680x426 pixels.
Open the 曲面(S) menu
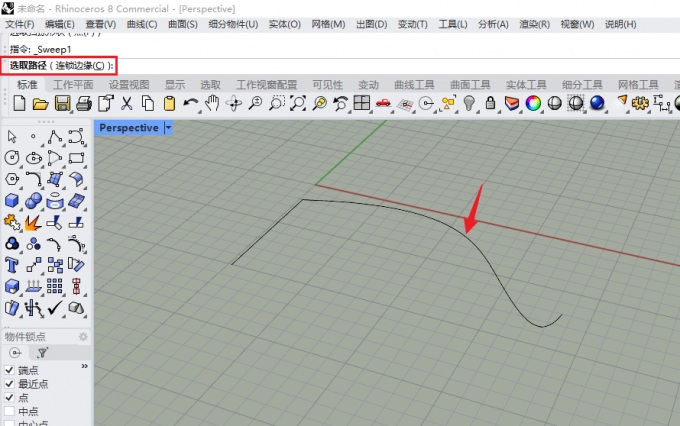click(x=183, y=24)
